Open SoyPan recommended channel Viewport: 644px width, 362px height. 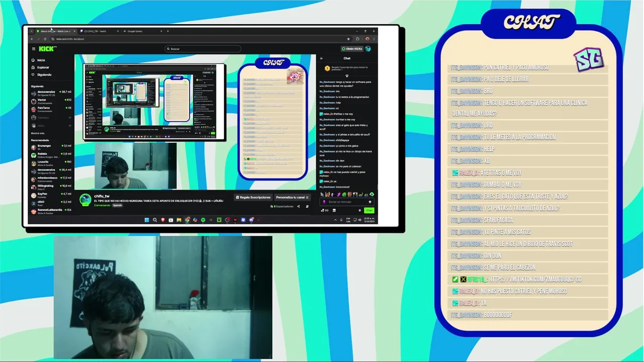pos(51,195)
